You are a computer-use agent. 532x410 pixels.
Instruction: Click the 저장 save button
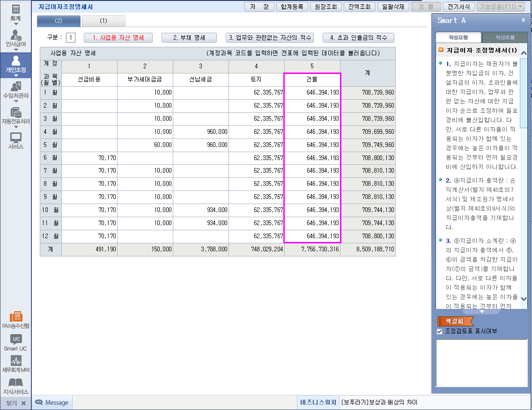(259, 7)
